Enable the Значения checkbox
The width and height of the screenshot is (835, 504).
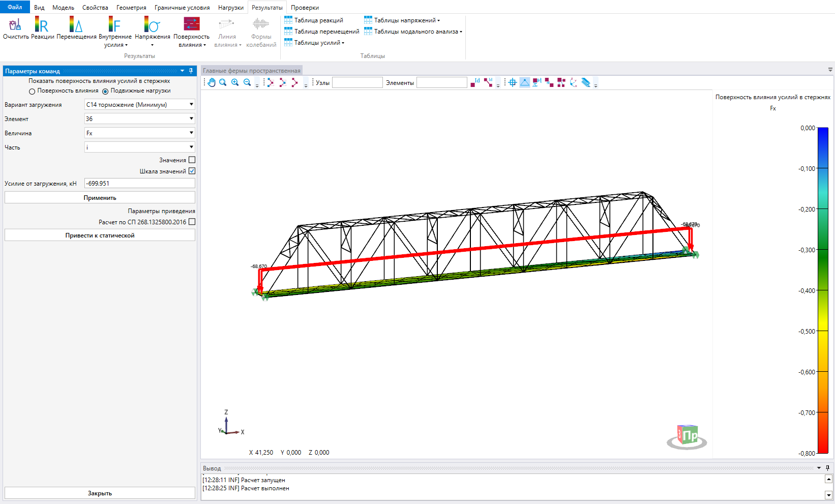coord(192,160)
